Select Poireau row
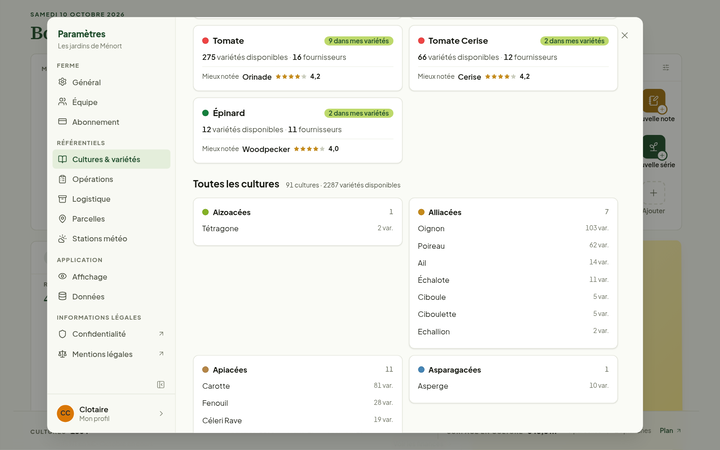Viewport: 720px width, 450px height. (x=513, y=246)
